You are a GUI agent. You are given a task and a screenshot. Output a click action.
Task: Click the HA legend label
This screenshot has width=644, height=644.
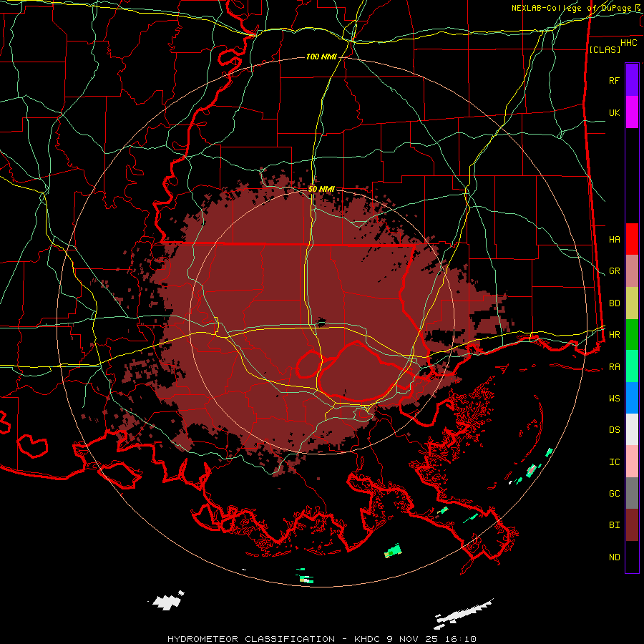614,239
